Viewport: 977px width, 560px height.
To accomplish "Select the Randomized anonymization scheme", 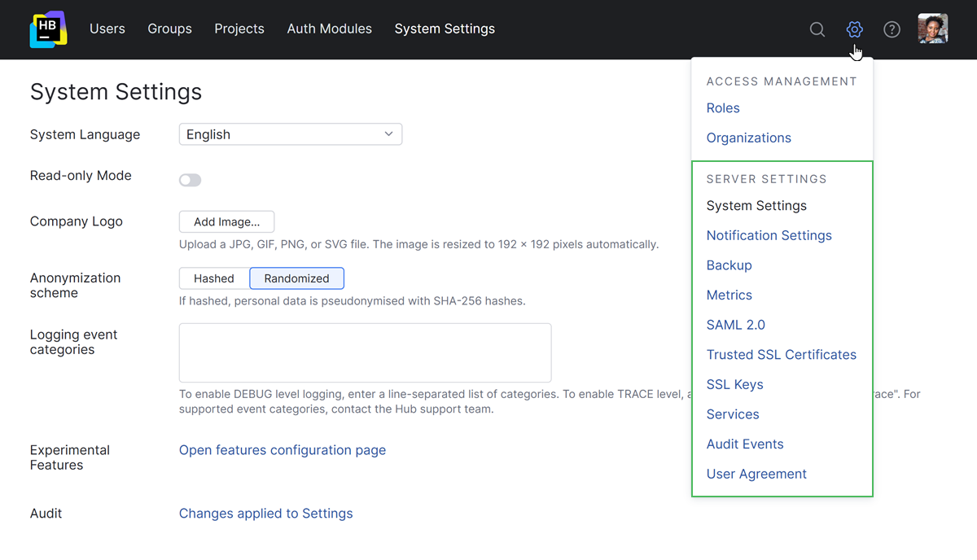I will pyautogui.click(x=296, y=278).
